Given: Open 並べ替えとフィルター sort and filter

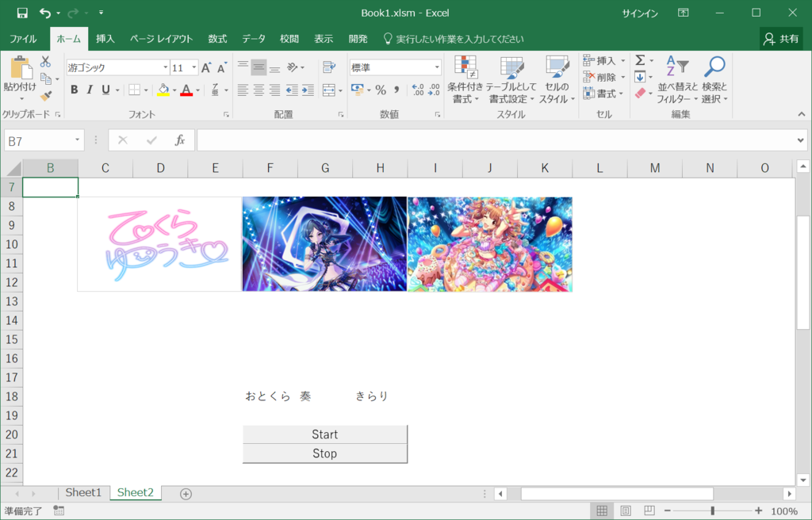Looking at the screenshot, I should [x=677, y=79].
